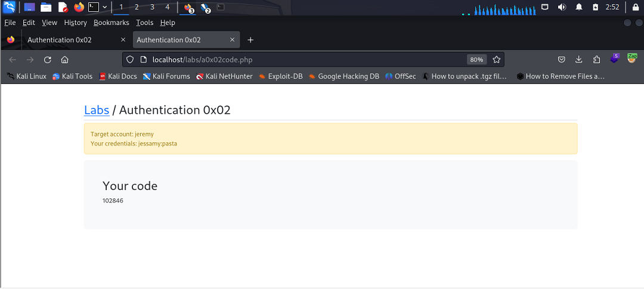The width and height of the screenshot is (644, 289).
Task: Click the 2:52 clock in the panel
Action: click(x=612, y=7)
